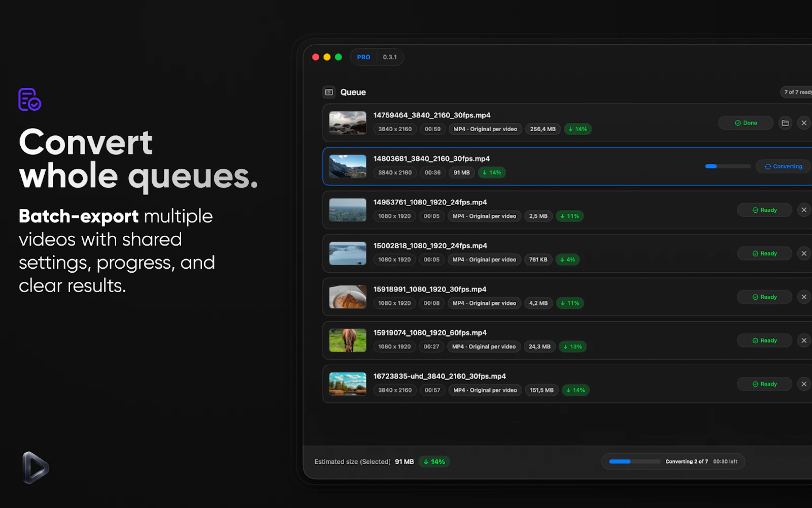The width and height of the screenshot is (812, 508).
Task: Click the 151,5 MB size tag
Action: (x=542, y=390)
